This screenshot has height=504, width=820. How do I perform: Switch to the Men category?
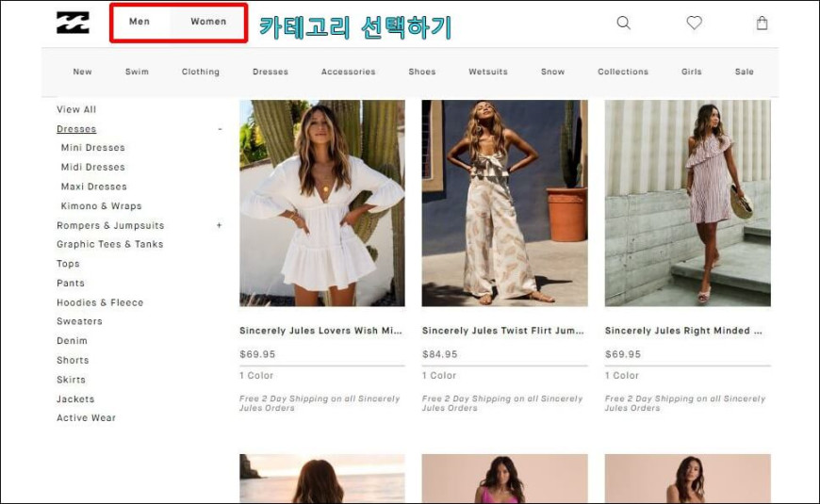[139, 22]
